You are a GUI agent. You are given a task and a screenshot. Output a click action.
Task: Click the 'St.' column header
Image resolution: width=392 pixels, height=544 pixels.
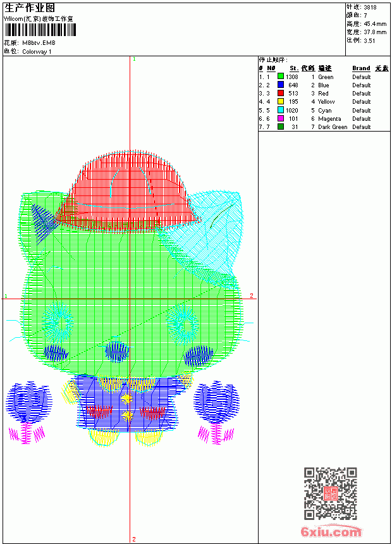tap(294, 68)
